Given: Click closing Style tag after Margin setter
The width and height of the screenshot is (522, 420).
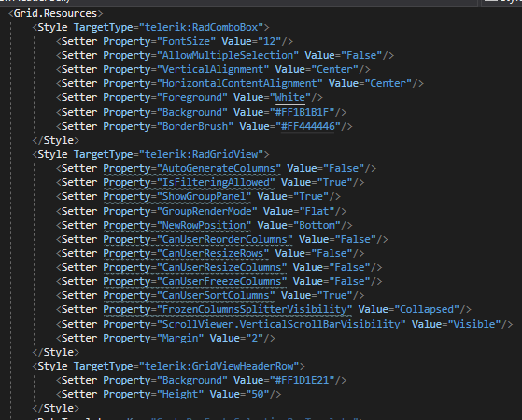Looking at the screenshot, I should coord(56,352).
